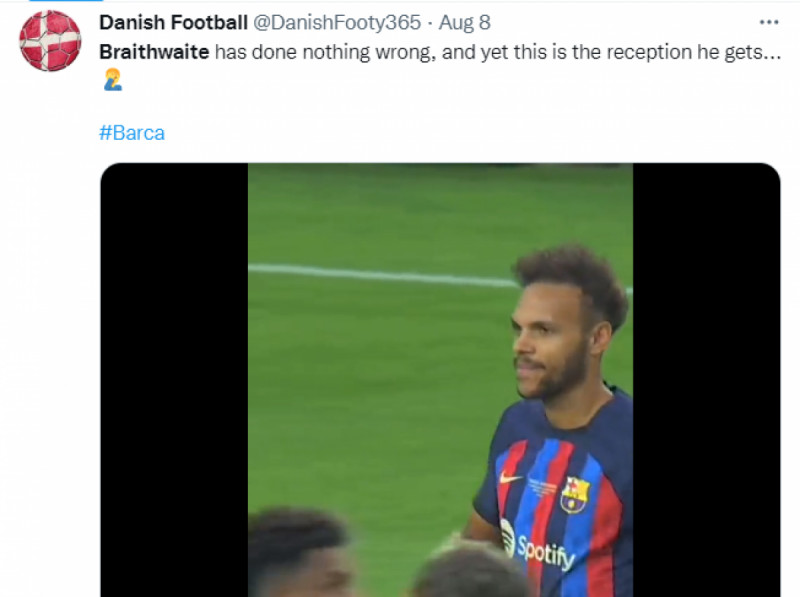Open the @DanishFooty365 handle link

(x=336, y=22)
